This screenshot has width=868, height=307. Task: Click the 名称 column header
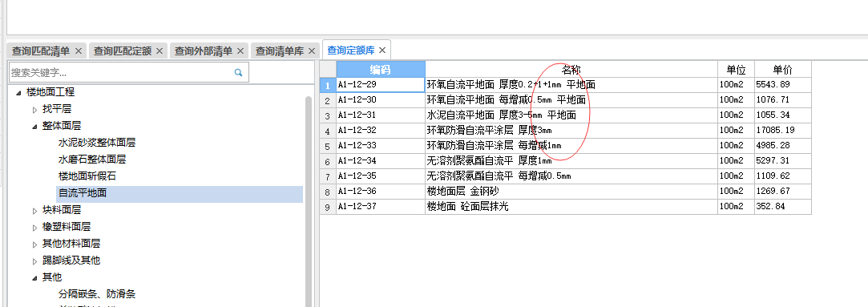pos(571,69)
